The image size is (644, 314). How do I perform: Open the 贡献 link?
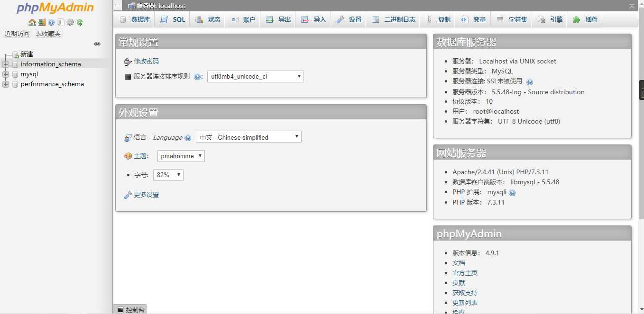point(459,283)
